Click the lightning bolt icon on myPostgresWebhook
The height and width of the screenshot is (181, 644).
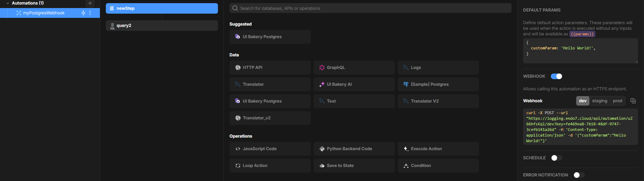coord(83,13)
